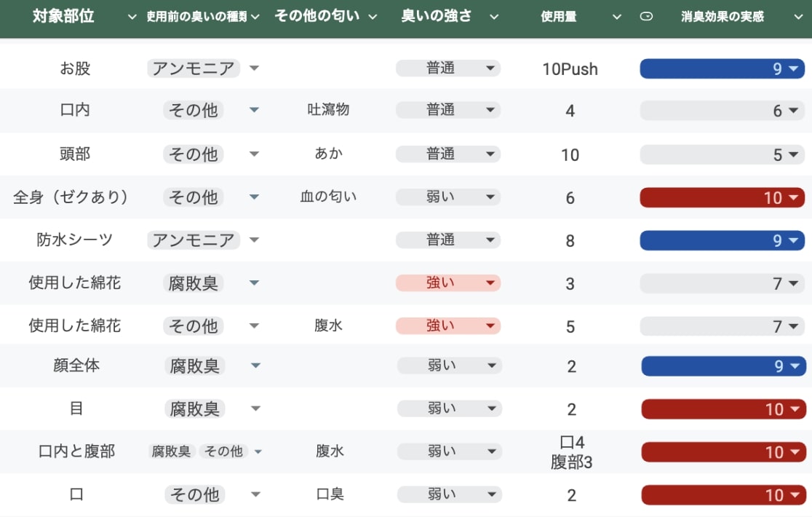Click the 10Push usage value cell
This screenshot has height=517, width=812.
(x=572, y=68)
